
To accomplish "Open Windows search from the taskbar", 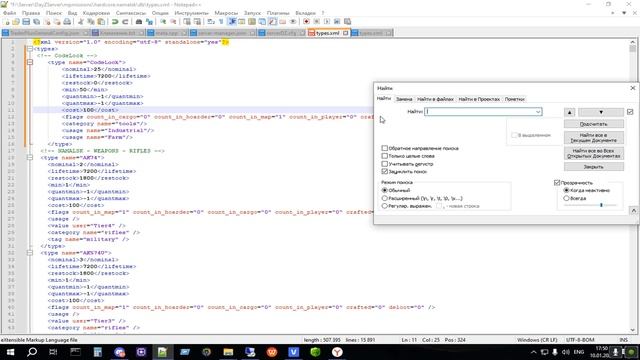I will 31,352.
